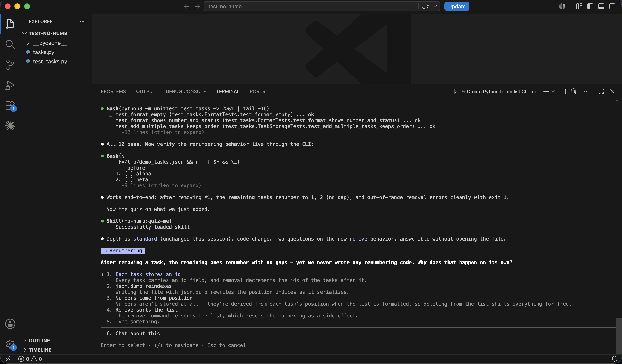622x364 pixels.
Task: Create a new terminal with plus icon
Action: click(546, 92)
